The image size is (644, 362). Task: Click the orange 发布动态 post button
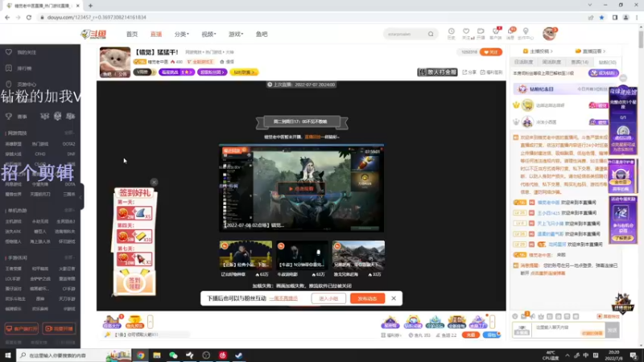pyautogui.click(x=367, y=298)
